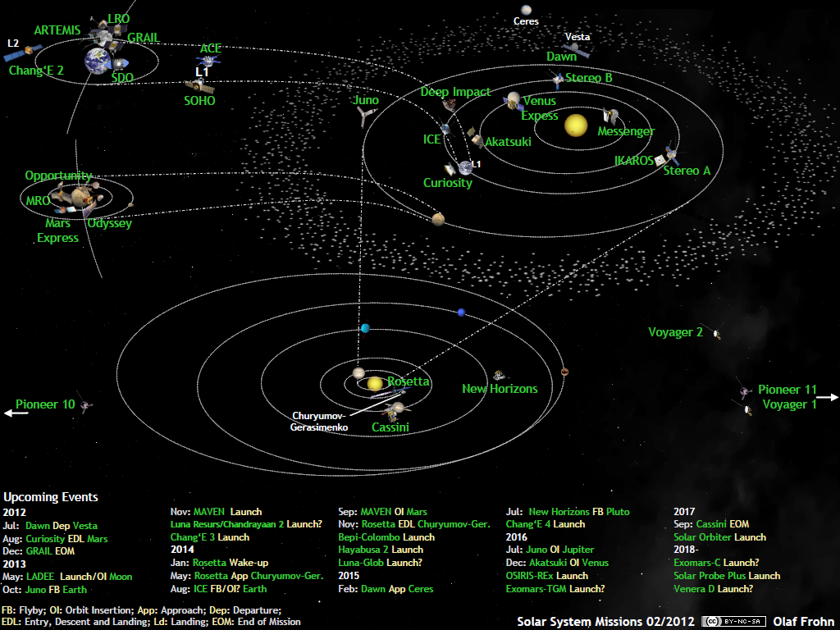Click the Creative Commons BY-NC-SA badge

point(733,621)
